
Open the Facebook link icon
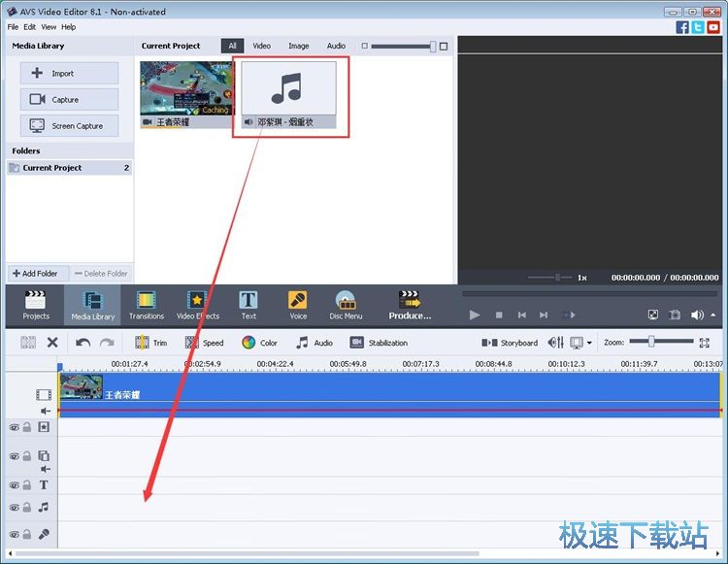click(x=682, y=27)
